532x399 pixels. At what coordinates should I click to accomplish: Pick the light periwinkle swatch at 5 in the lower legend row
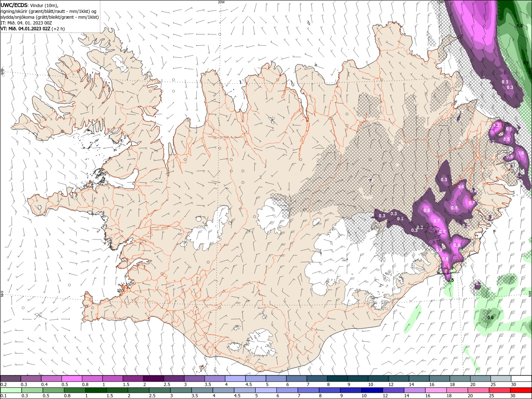pyautogui.click(x=265, y=390)
